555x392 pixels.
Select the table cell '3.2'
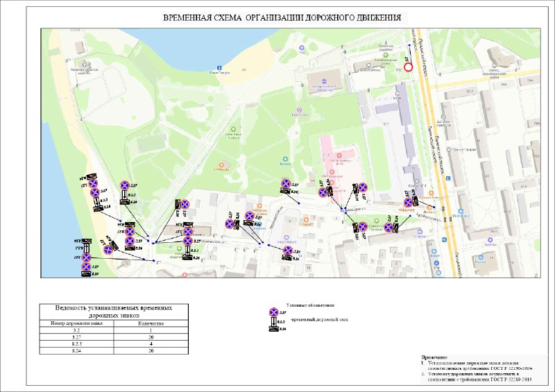pos(76,330)
